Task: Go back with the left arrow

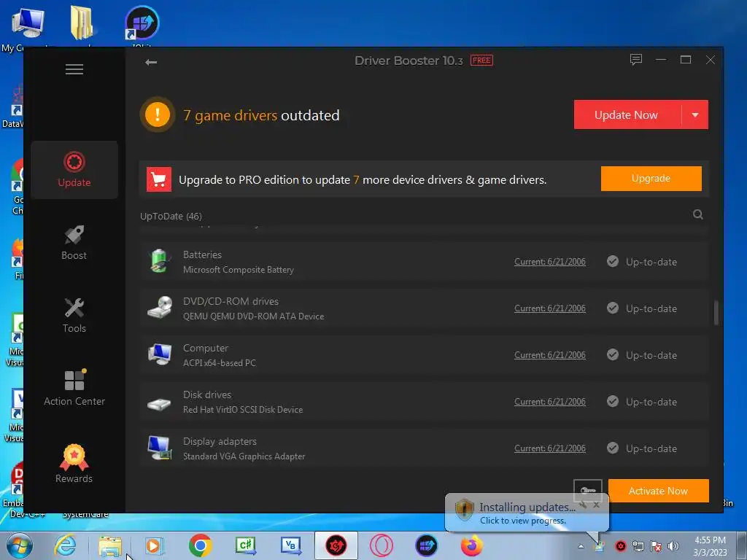Action: 151,63
